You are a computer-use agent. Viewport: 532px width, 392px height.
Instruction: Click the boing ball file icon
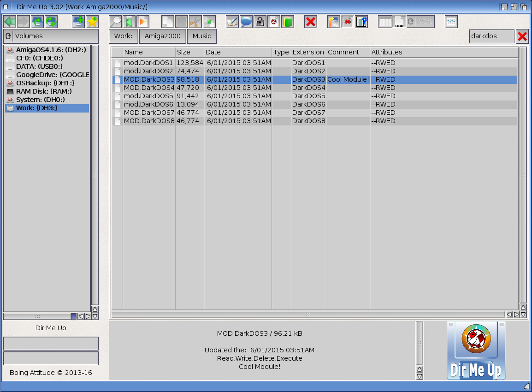274,22
